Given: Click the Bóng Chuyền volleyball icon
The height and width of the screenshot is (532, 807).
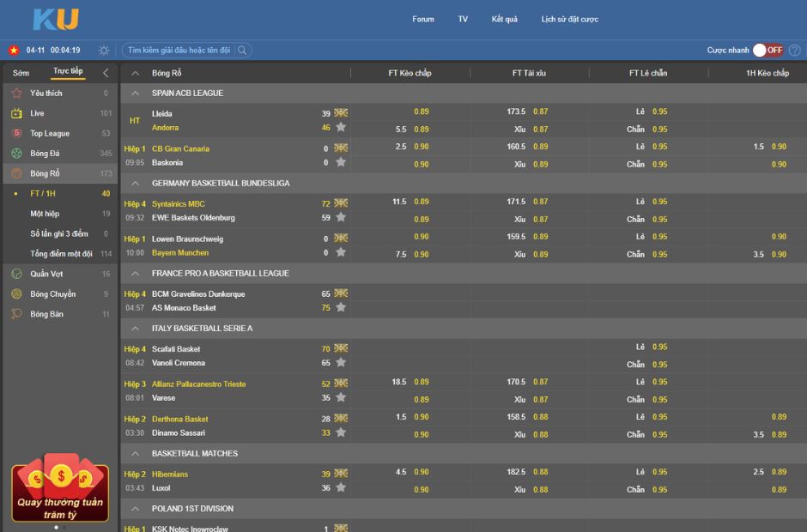Looking at the screenshot, I should [x=16, y=293].
